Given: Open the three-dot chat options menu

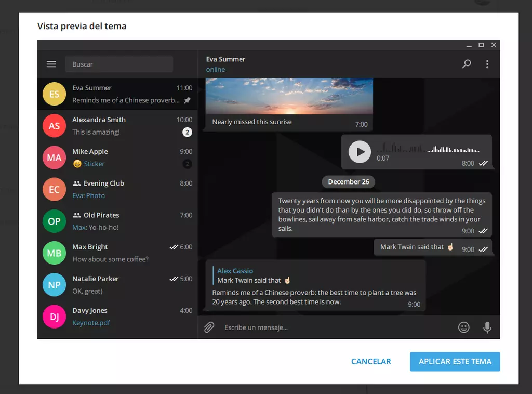Looking at the screenshot, I should pyautogui.click(x=487, y=64).
